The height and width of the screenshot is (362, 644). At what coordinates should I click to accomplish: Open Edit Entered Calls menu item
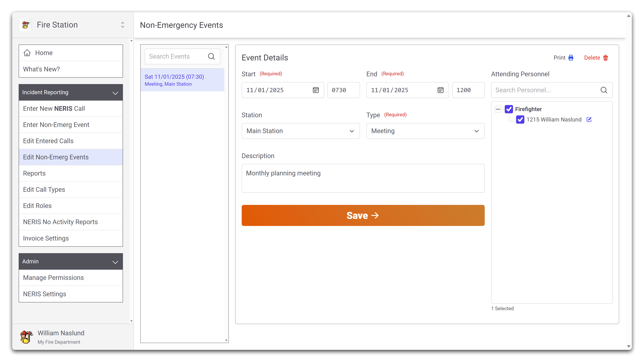click(x=48, y=141)
